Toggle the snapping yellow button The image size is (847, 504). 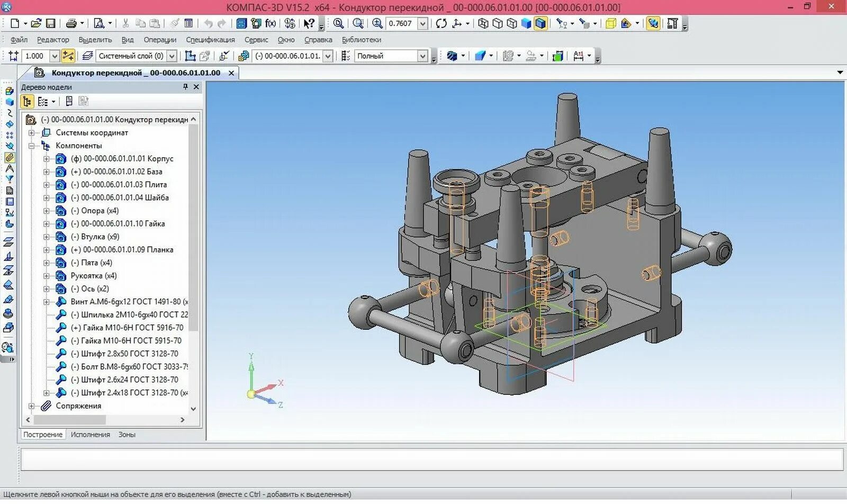click(68, 56)
